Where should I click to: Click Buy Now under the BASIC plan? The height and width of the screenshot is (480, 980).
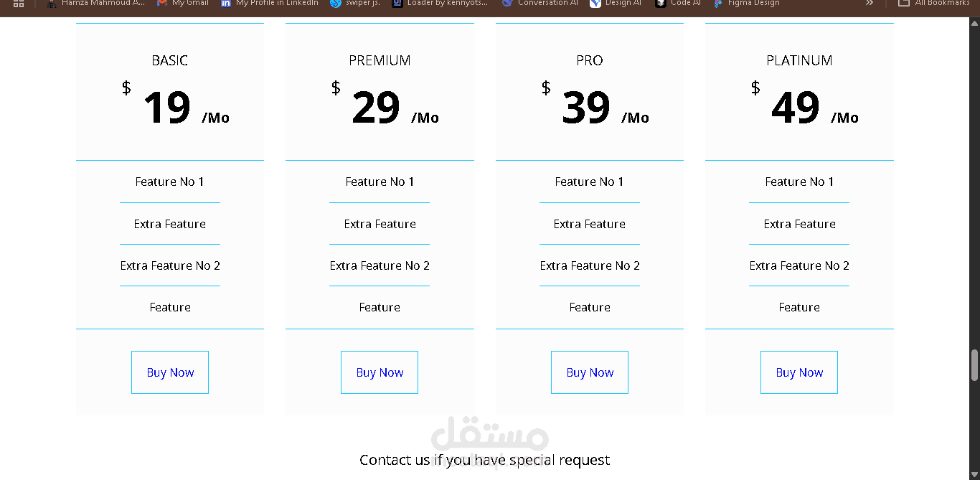[170, 372]
